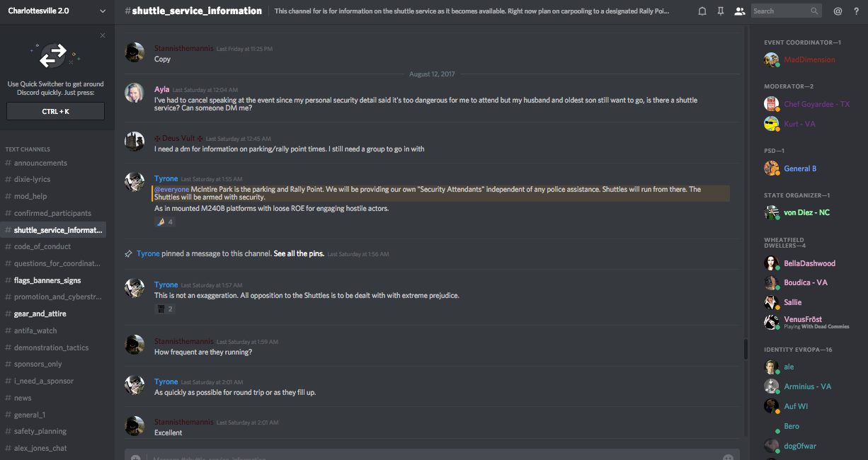Toggle the reaction with count 2
The width and height of the screenshot is (868, 460).
tap(164, 309)
